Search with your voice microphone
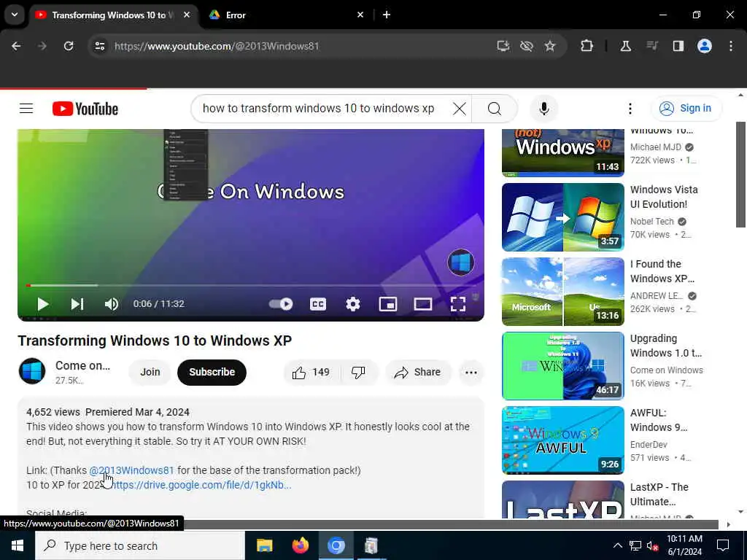The image size is (747, 560). 544,109
